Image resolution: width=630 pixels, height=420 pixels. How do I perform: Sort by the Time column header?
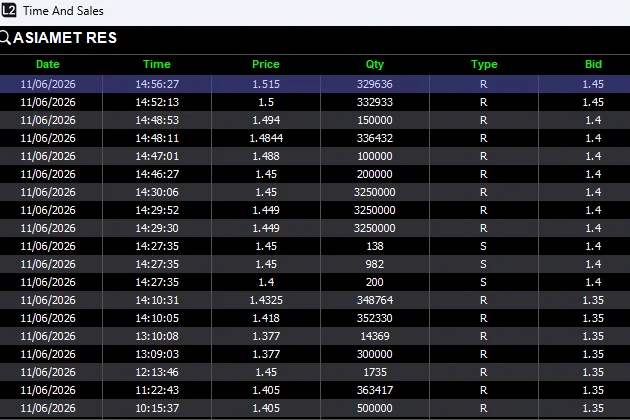tap(157, 64)
